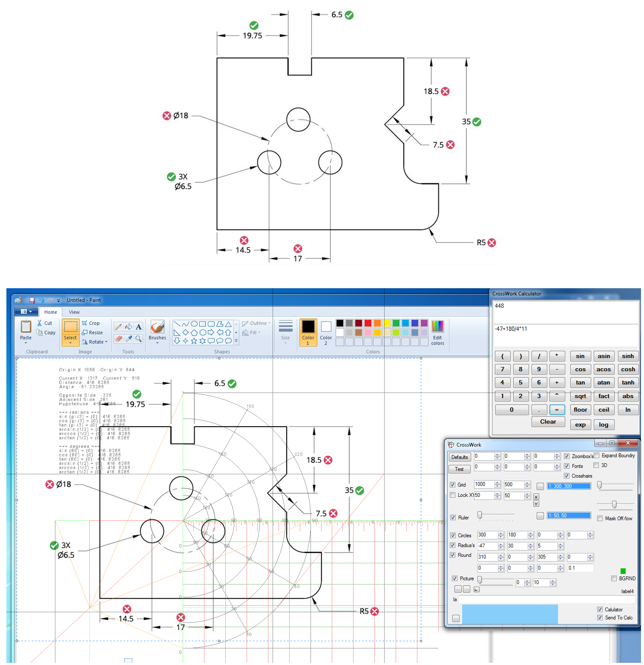Select the Pencil tool in Paint
Image resolution: width=644 pixels, height=665 pixels.
click(118, 327)
